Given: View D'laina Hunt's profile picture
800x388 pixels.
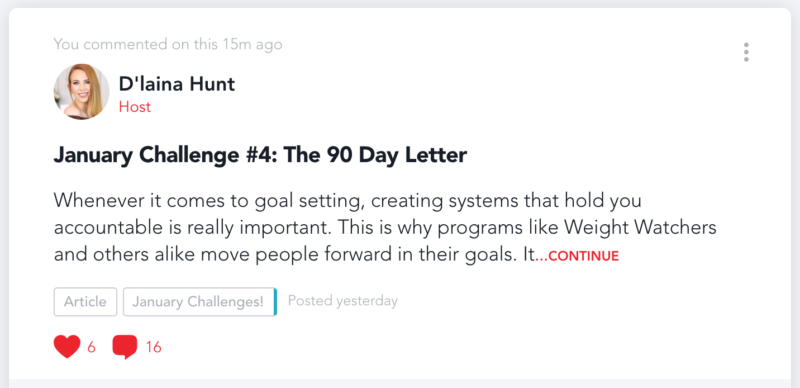Looking at the screenshot, I should coord(81,91).
